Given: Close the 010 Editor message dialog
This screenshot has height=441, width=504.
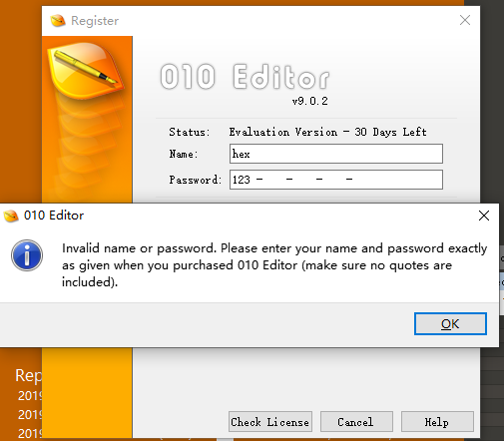Looking at the screenshot, I should 484,216.
